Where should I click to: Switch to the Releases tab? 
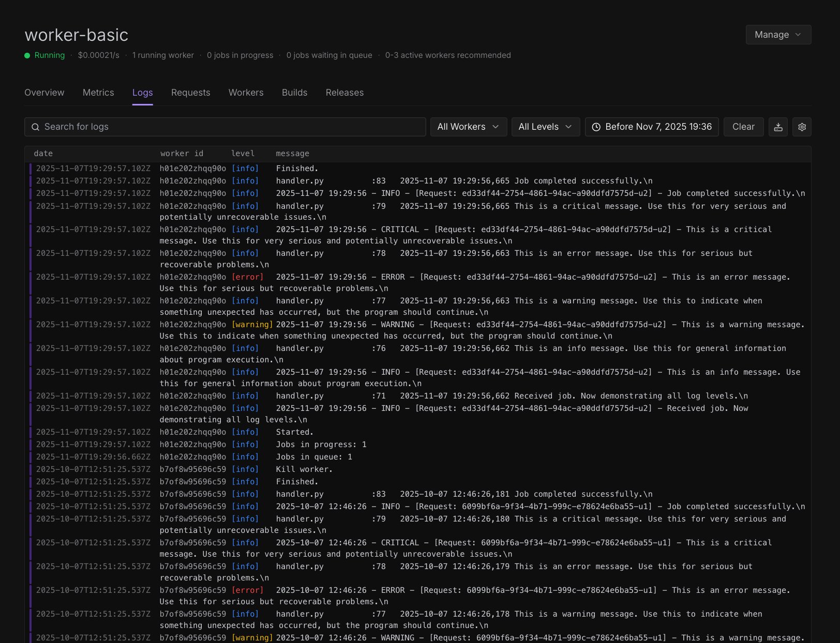point(344,93)
